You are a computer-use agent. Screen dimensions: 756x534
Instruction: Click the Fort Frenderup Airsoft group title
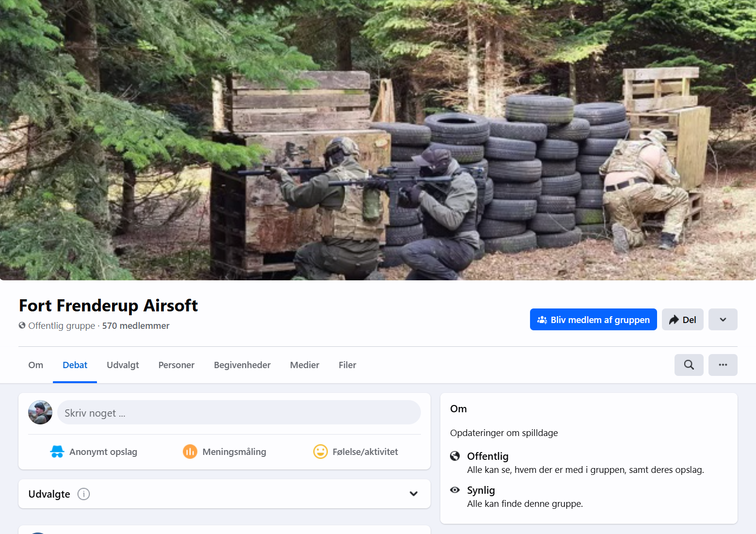109,306
